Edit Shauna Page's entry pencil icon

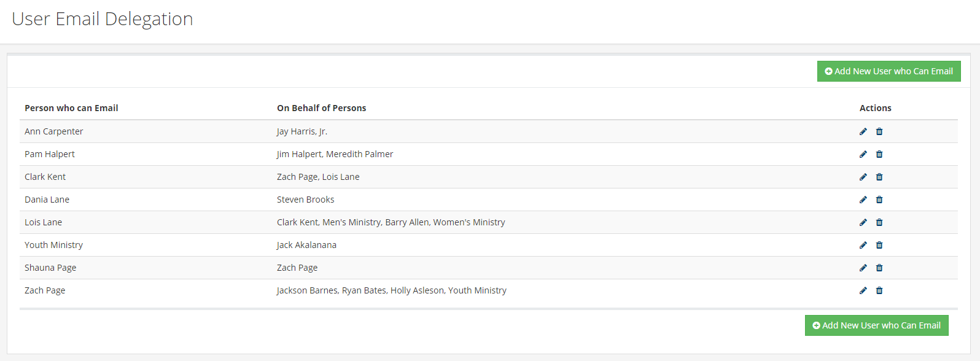(863, 268)
